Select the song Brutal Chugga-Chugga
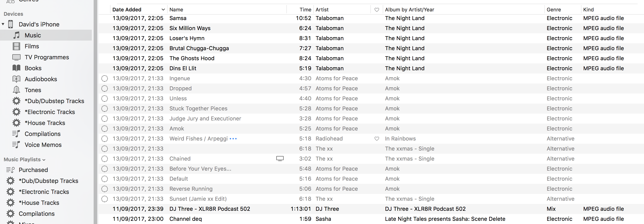This screenshot has width=644, height=224. click(199, 48)
